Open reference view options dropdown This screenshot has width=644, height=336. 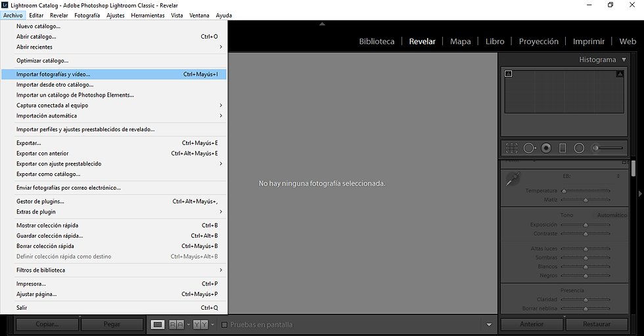pos(212,324)
